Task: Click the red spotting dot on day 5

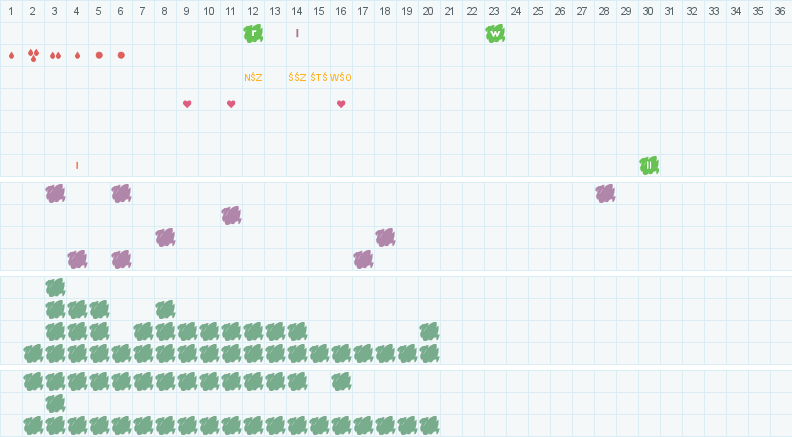Action: (99, 55)
